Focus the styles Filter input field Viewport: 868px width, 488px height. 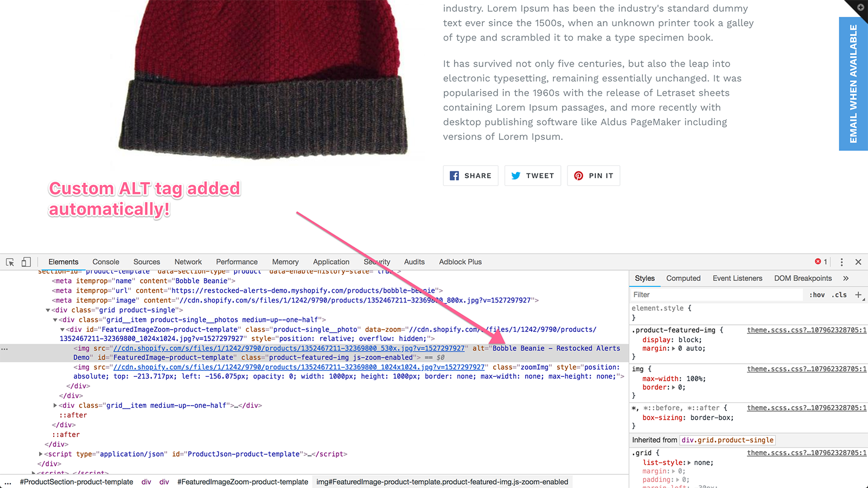point(716,295)
